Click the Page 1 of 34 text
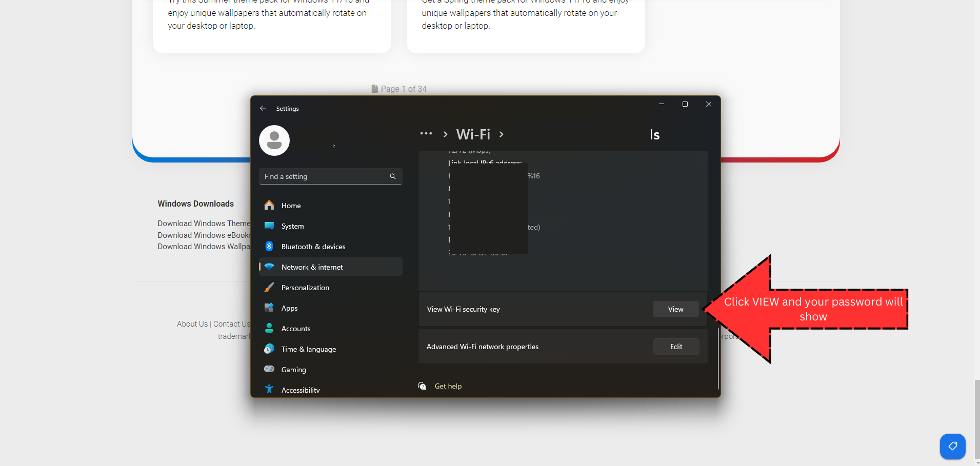 point(404,89)
